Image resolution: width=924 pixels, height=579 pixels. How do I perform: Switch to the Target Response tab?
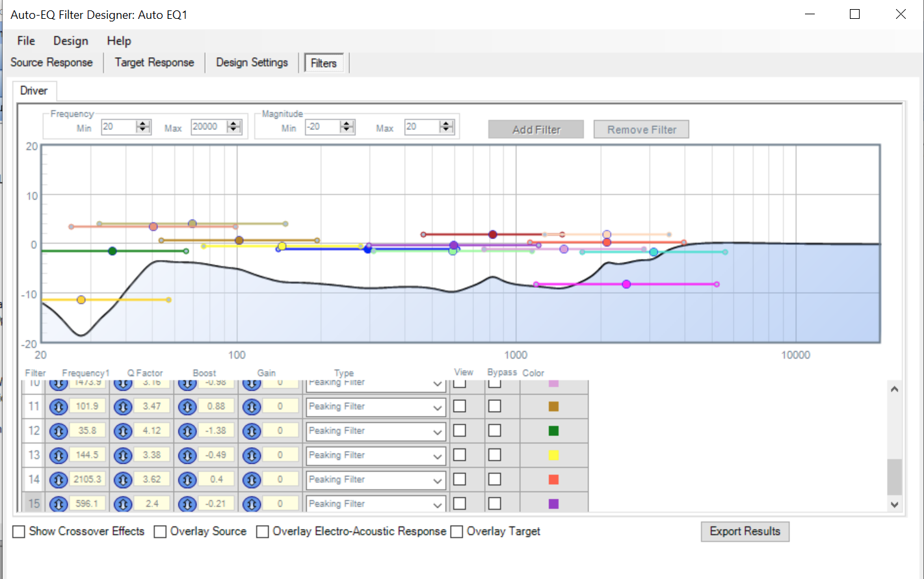(154, 62)
